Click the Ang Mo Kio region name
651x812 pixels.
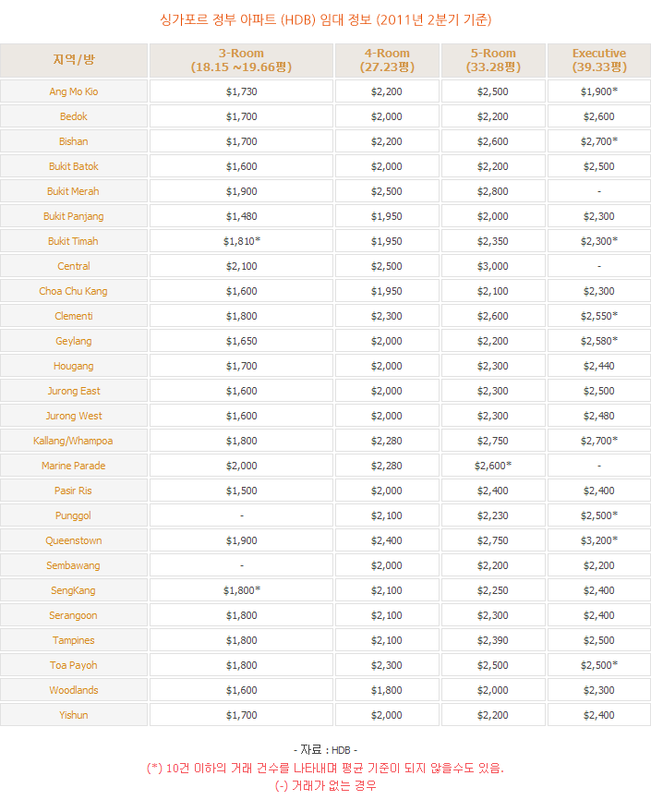tap(74, 91)
